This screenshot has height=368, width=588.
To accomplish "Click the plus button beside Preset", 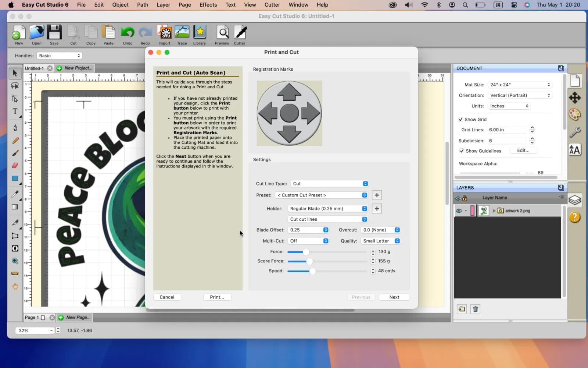I will pyautogui.click(x=377, y=195).
